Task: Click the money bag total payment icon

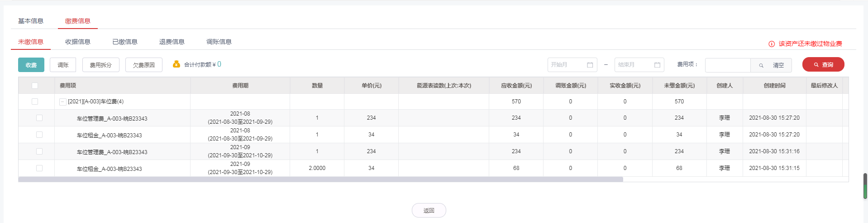Action: [176, 64]
